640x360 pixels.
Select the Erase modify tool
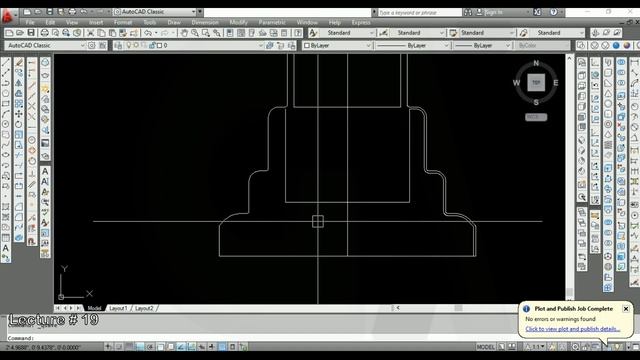(19, 63)
